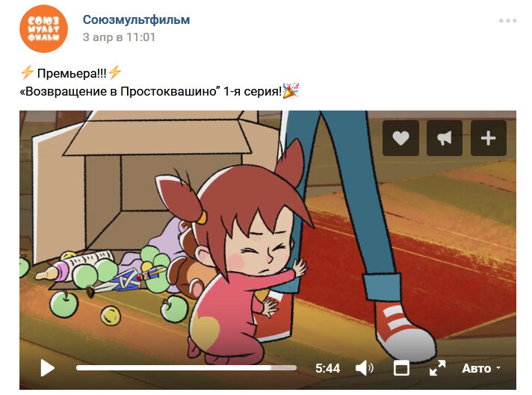Switch to the mini-player window icon

click(x=401, y=368)
